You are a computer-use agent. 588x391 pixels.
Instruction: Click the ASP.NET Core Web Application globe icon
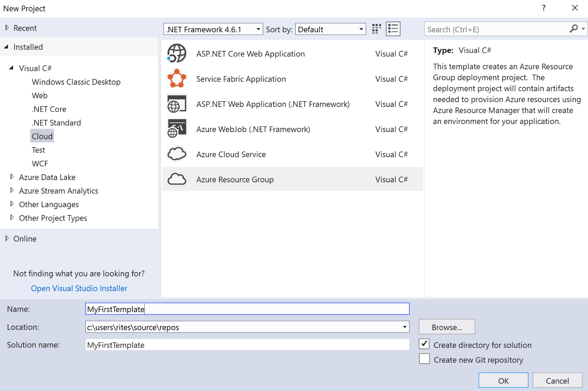click(x=177, y=53)
